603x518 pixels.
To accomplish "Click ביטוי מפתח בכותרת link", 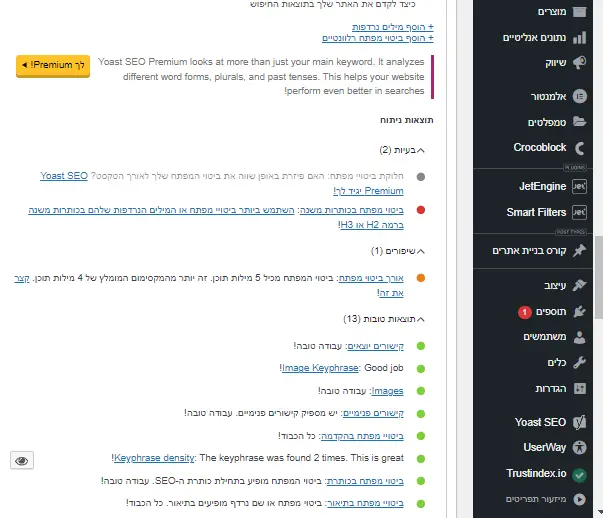I will [365, 481].
